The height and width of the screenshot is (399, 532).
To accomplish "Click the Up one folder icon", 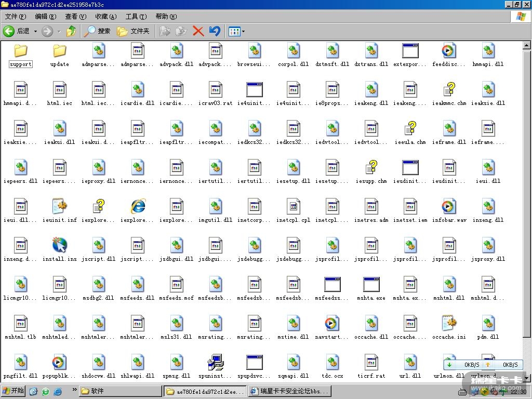I will (x=71, y=31).
